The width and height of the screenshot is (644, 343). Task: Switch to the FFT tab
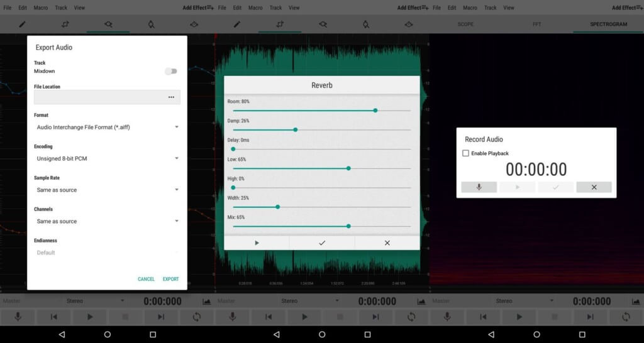coord(537,24)
